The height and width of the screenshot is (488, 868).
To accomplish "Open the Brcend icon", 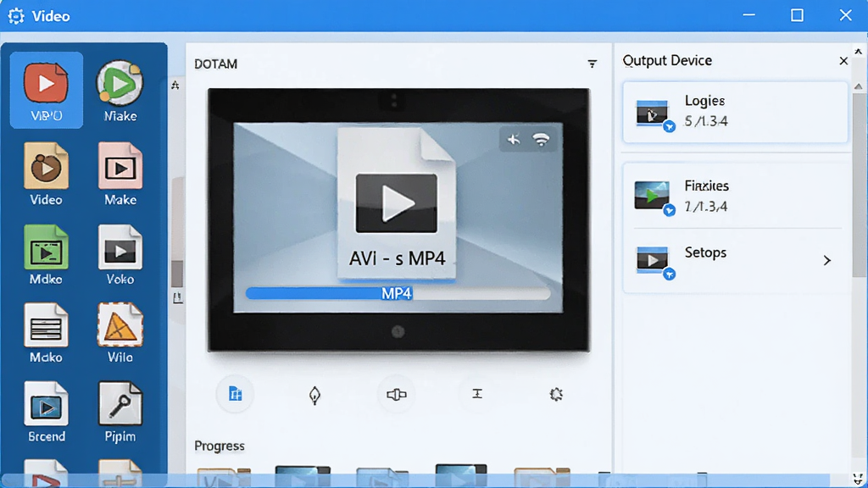I will [46, 404].
